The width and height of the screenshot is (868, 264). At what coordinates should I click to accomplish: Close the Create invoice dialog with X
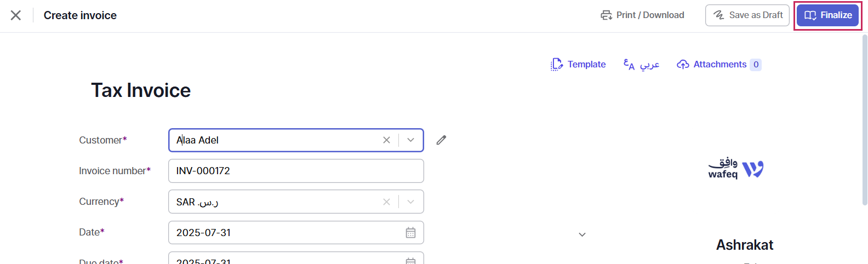(x=16, y=15)
